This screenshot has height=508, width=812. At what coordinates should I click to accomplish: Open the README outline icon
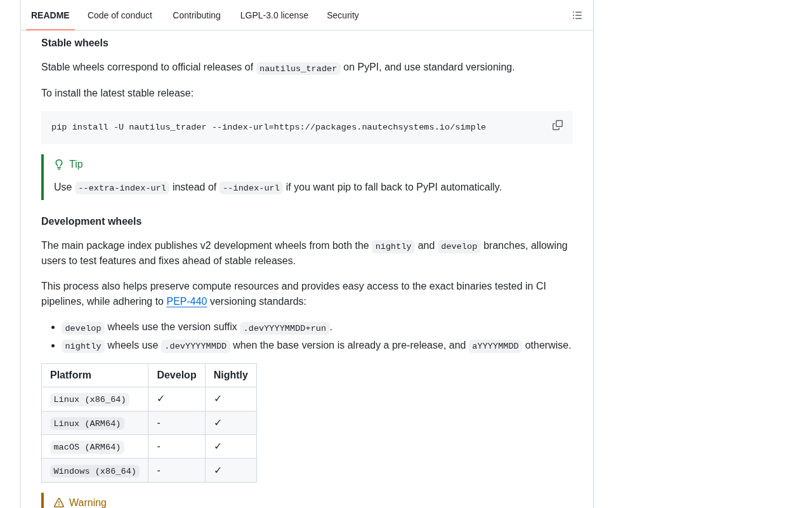(x=577, y=15)
